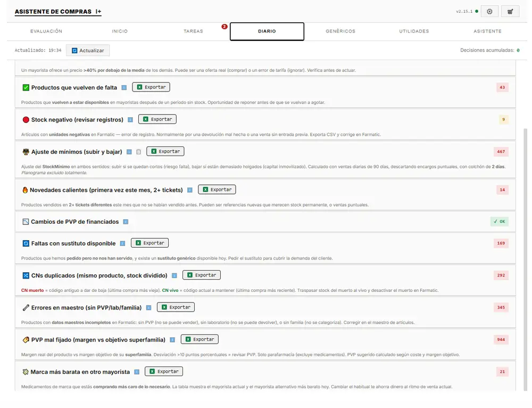Export Faltas con sustituto disponible
532x408 pixels.
[149, 243]
